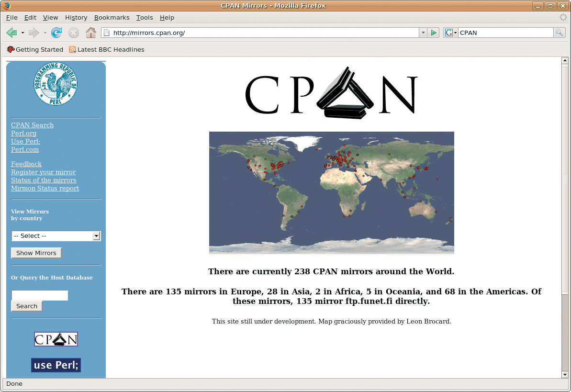Image resolution: width=571 pixels, height=392 pixels.
Task: Open the Help menu
Action: (x=167, y=18)
